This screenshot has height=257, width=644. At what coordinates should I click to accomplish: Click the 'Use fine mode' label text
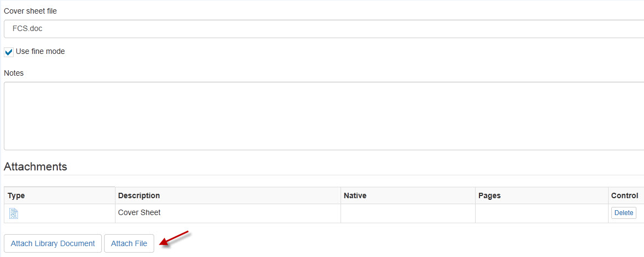tap(40, 51)
